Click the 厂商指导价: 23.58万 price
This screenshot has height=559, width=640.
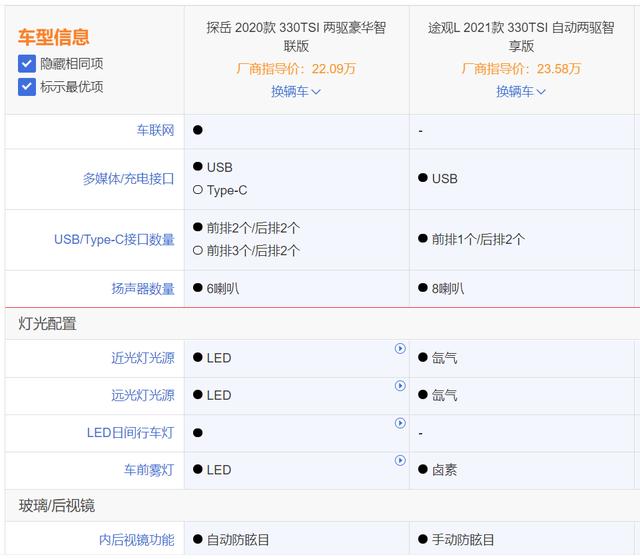521,69
